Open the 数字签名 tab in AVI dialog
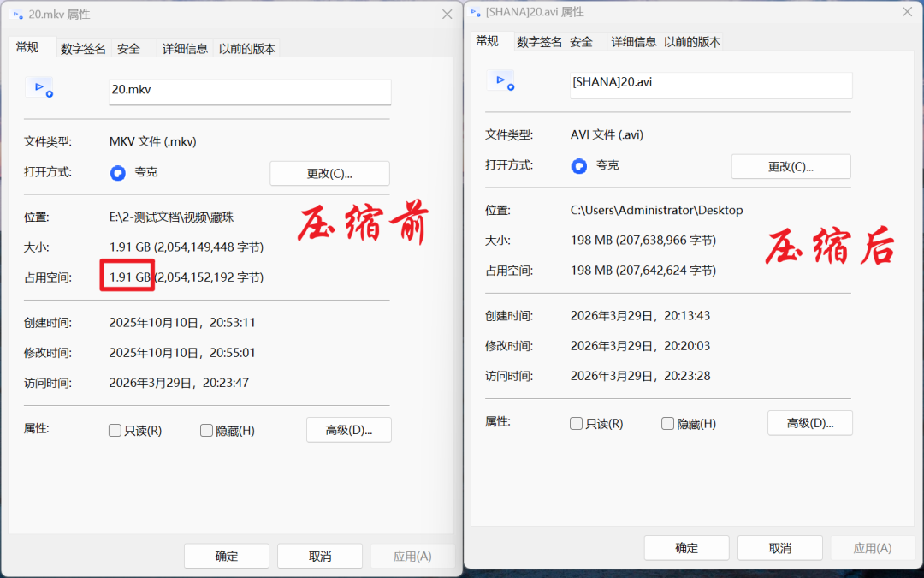The width and height of the screenshot is (924, 578). (538, 41)
